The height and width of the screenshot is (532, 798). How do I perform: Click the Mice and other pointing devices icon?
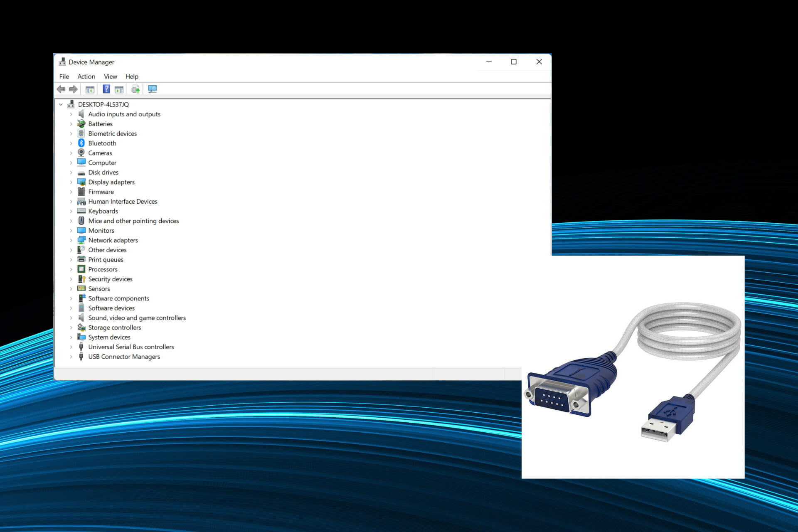tap(81, 221)
